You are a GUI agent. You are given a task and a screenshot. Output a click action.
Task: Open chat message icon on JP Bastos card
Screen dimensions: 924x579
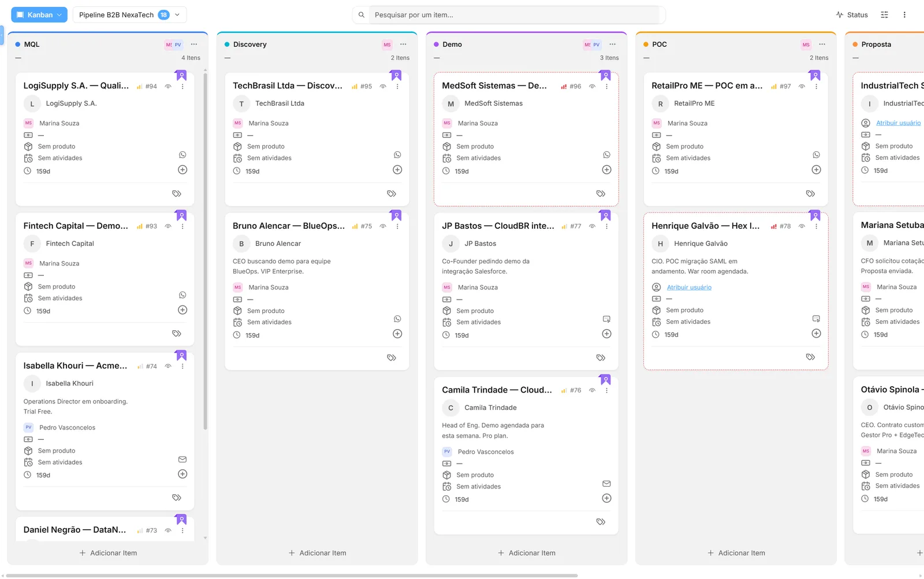[606, 319]
